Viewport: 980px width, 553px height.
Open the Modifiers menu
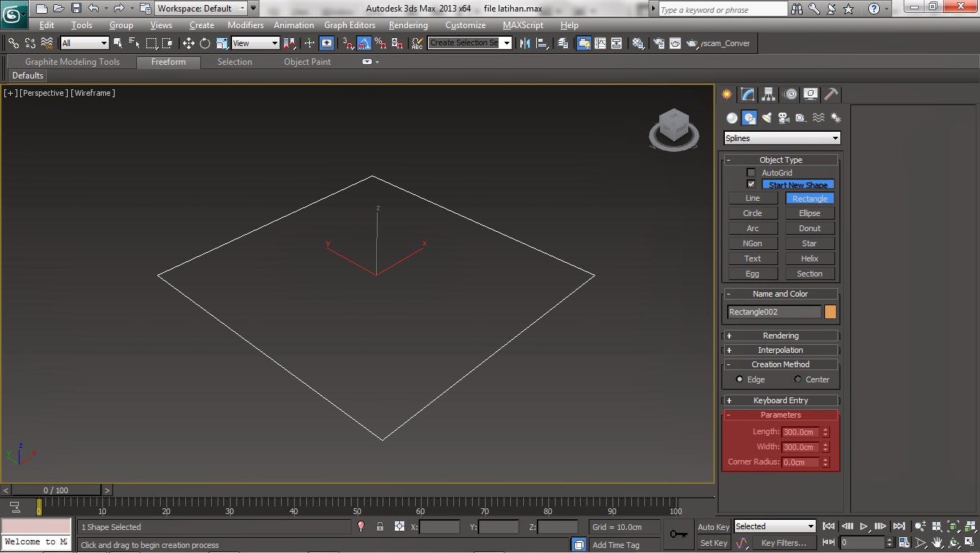[246, 25]
